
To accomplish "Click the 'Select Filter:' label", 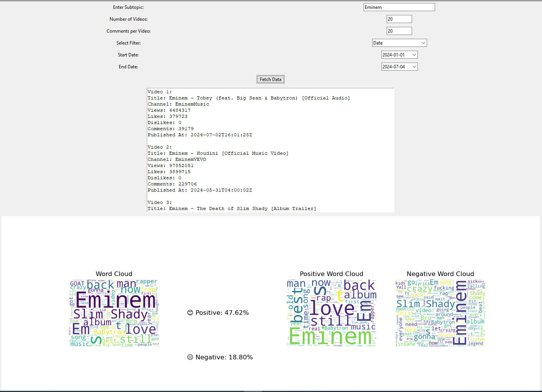I will click(x=128, y=43).
